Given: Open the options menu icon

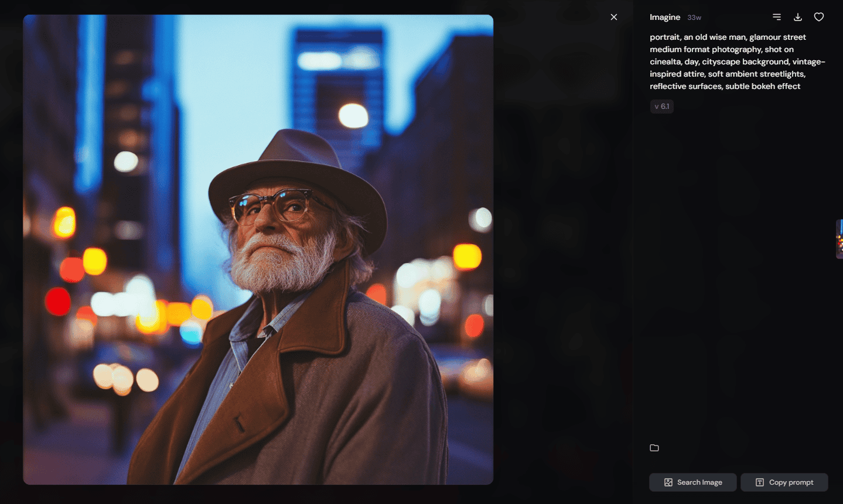Looking at the screenshot, I should (x=777, y=17).
